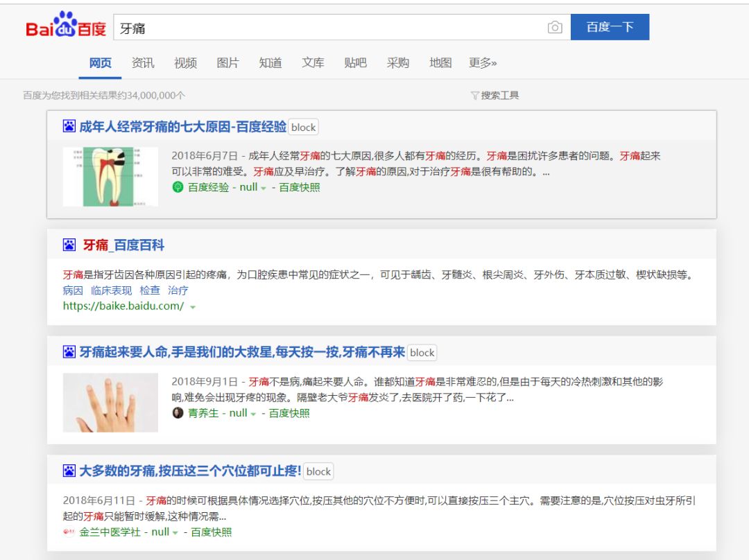Expand dropdown arrow after 青养生 - null
Image resolution: width=749 pixels, height=560 pixels.
pos(253,414)
